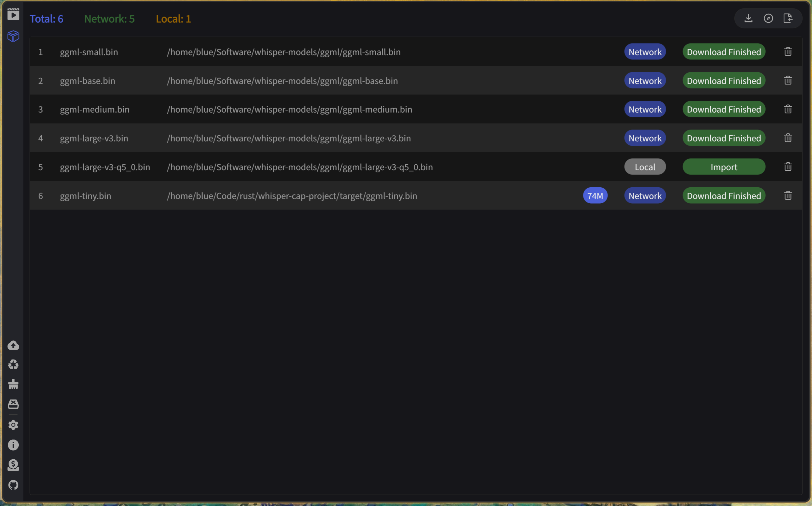Image resolution: width=812 pixels, height=506 pixels.
Task: Click the cloud upload sidebar icon
Action: pos(13,345)
